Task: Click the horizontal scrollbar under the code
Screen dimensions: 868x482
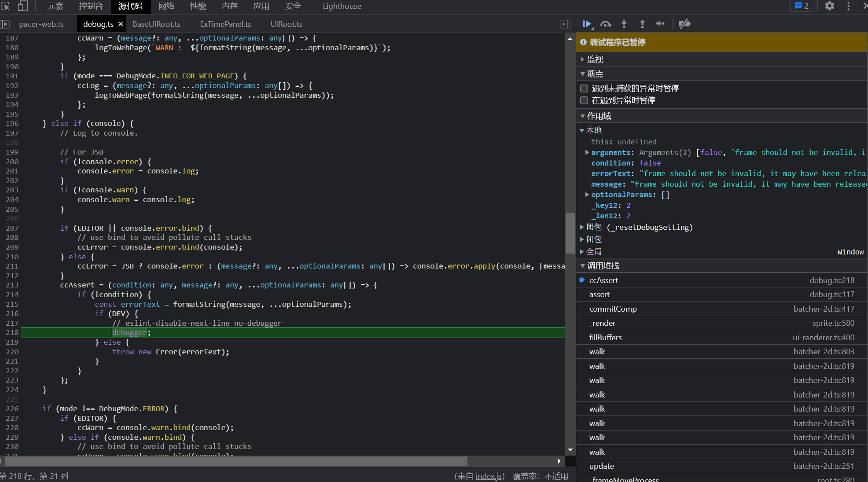Action: pyautogui.click(x=236, y=461)
